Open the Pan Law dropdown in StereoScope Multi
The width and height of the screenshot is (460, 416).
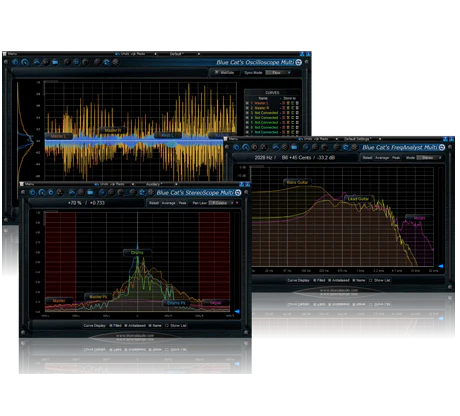(x=221, y=203)
